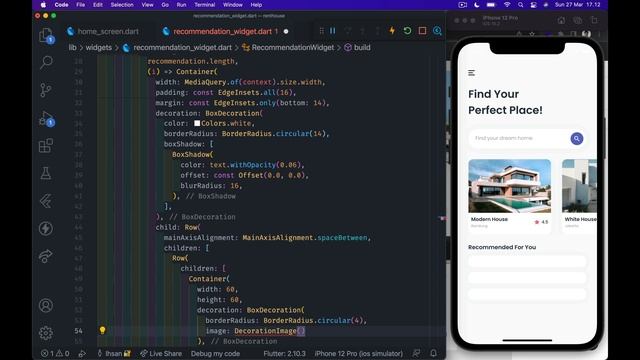Select iPhone 12 Pro device in status bar
Image resolution: width=640 pixels, height=360 pixels.
(x=358, y=353)
